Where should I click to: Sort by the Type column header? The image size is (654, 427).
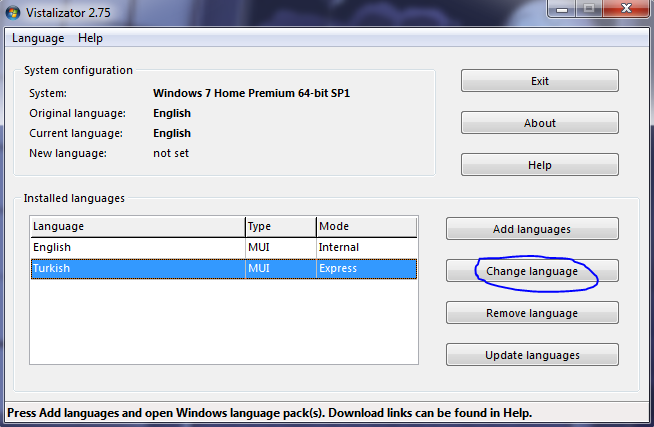pos(281,226)
